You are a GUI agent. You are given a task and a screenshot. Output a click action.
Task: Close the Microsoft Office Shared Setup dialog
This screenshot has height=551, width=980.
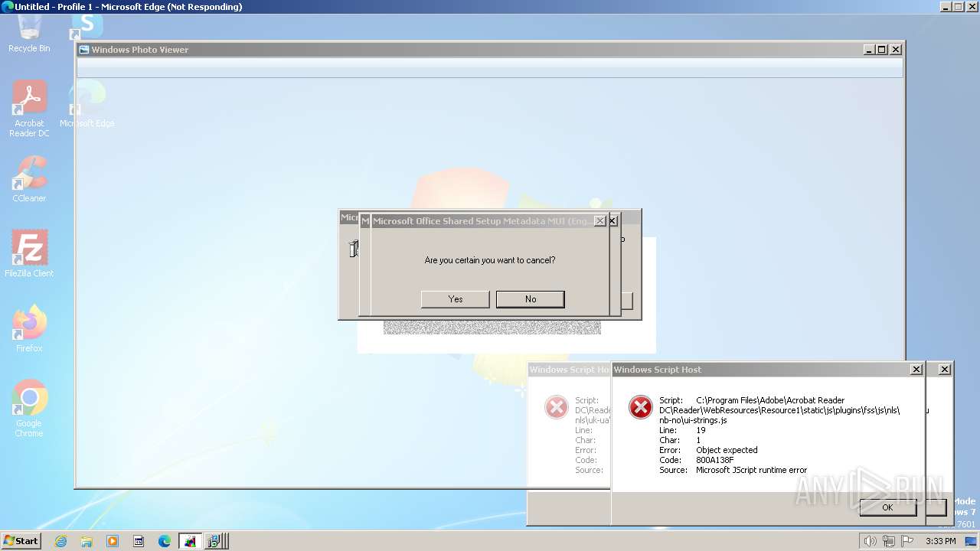click(x=600, y=221)
